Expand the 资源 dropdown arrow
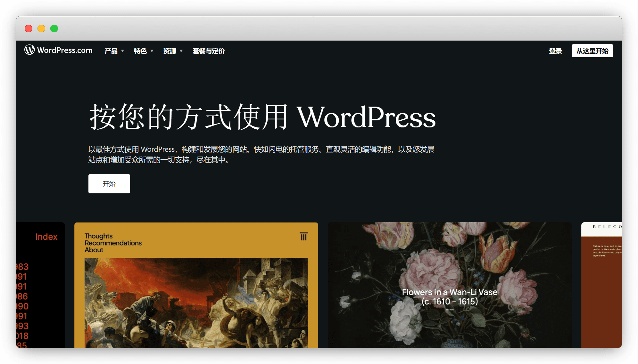 click(x=181, y=51)
